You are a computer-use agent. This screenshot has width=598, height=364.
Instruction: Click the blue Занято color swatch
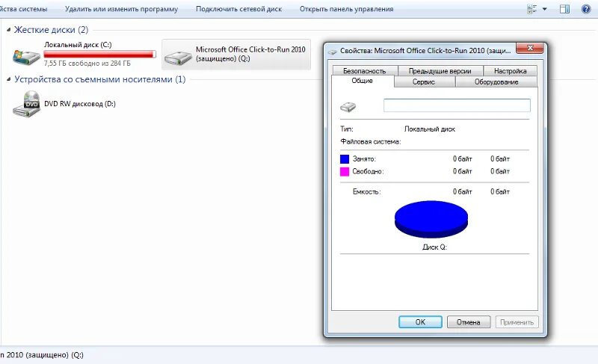[x=345, y=159]
